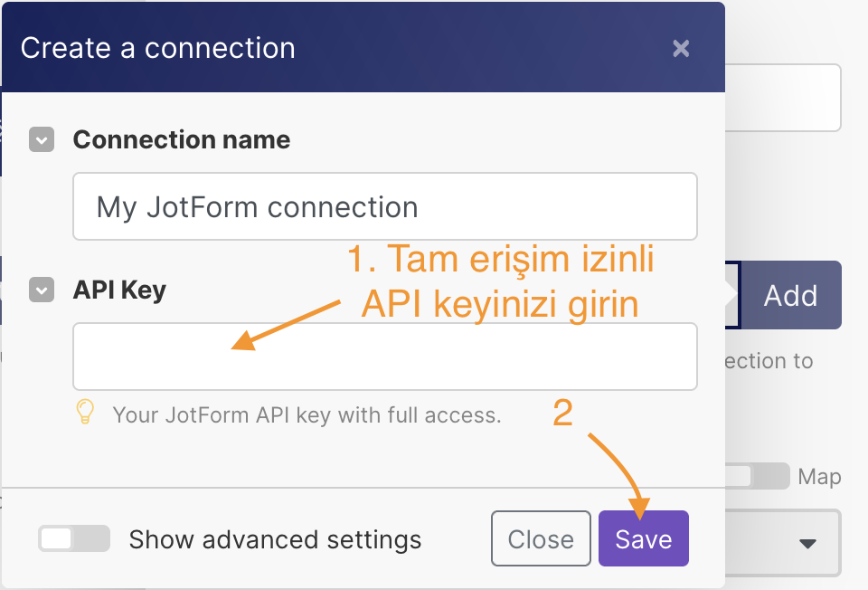
Task: Collapse the chevron beside API Key
Action: click(x=42, y=290)
